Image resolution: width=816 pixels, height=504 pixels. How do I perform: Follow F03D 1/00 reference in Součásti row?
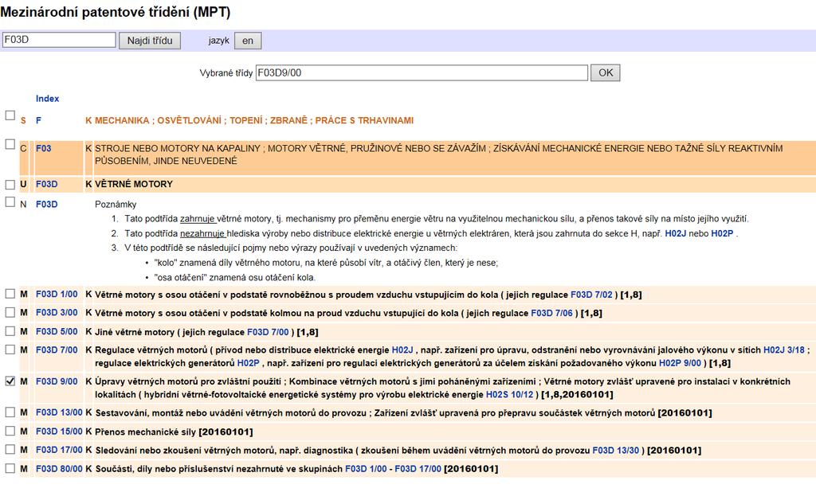click(366, 469)
